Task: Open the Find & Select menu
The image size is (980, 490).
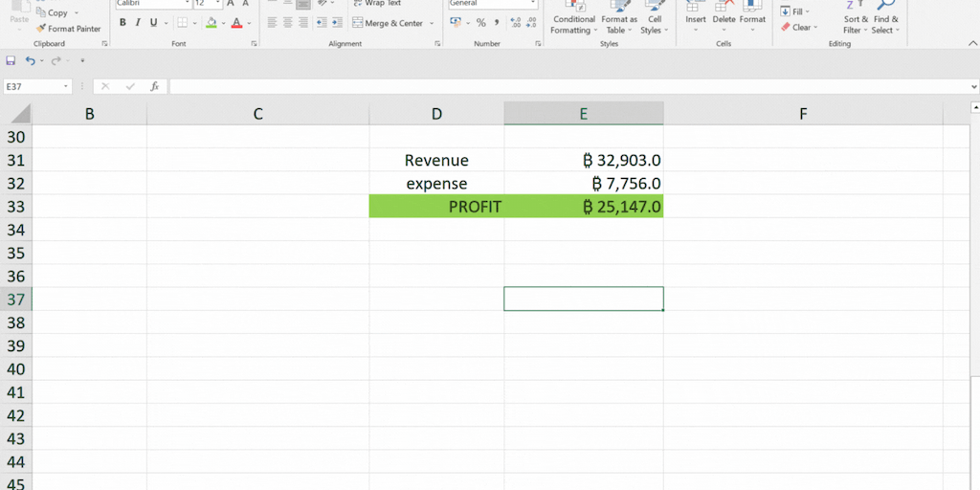Action: click(886, 25)
